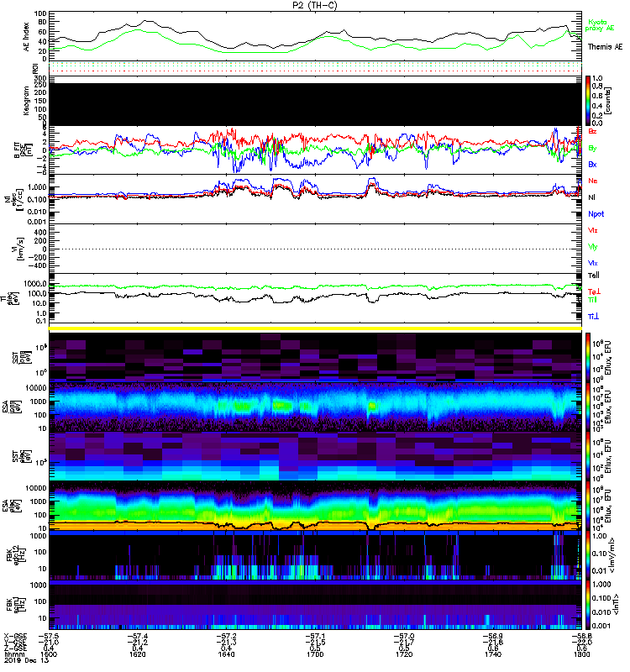The image size is (630, 672).
Task: Click the SST ions energy color bar
Action: [588, 356]
